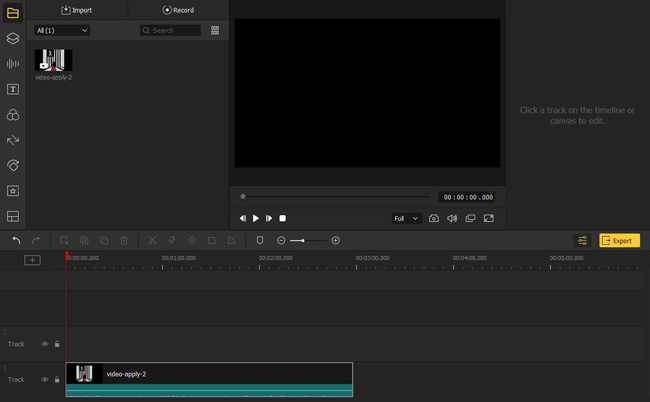Add a new track with plus button
Image resolution: width=650 pixels, height=402 pixels.
tap(32, 260)
